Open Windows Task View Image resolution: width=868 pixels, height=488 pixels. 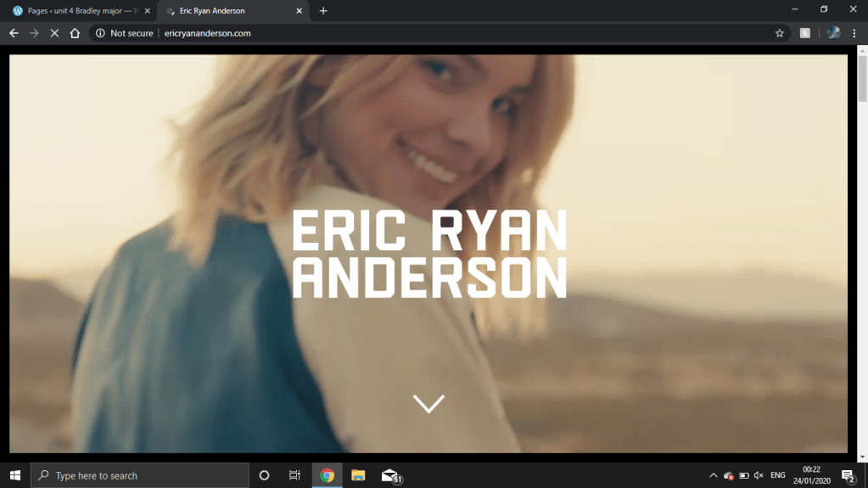[x=294, y=475]
